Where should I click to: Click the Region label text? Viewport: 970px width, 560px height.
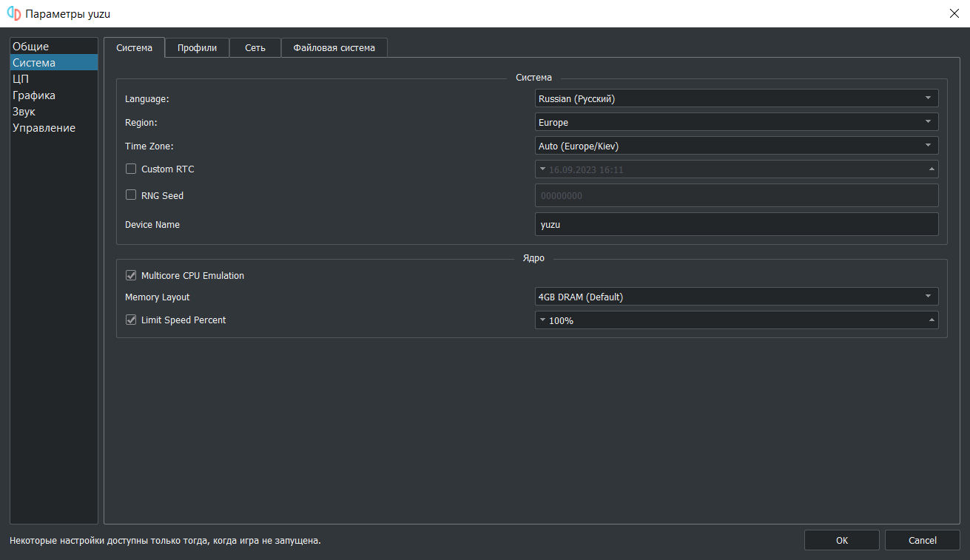pyautogui.click(x=141, y=122)
